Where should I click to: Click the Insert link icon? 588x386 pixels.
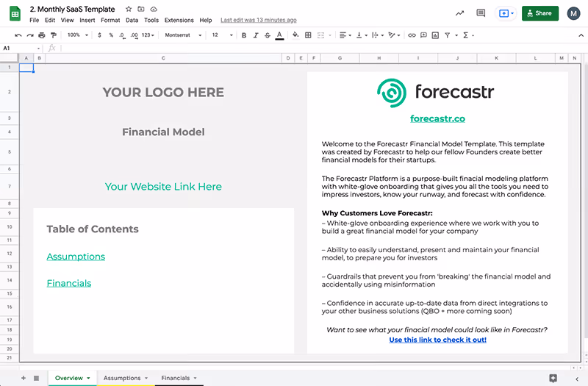tap(412, 35)
